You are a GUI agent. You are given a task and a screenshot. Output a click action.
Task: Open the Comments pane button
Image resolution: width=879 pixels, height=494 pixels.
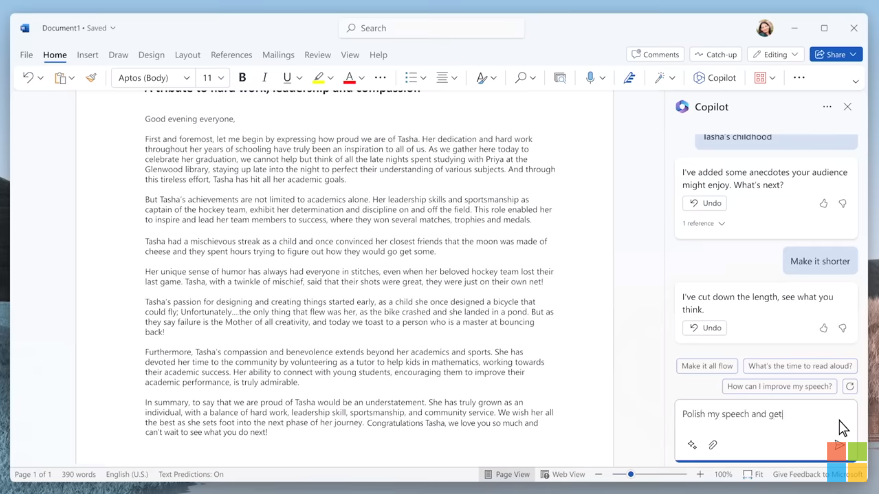655,54
